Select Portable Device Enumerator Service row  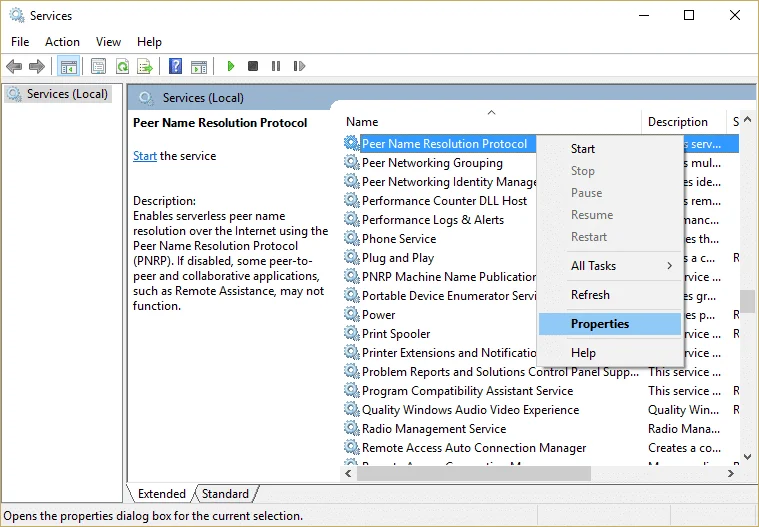coord(449,295)
